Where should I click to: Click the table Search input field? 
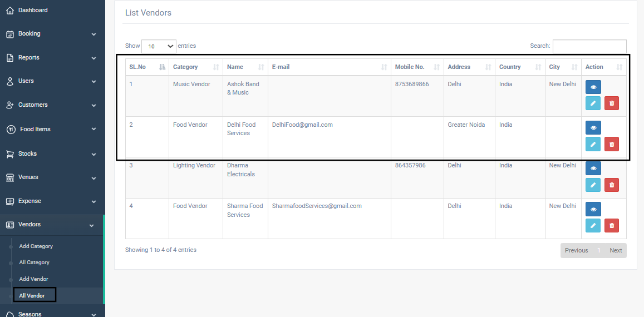point(589,46)
